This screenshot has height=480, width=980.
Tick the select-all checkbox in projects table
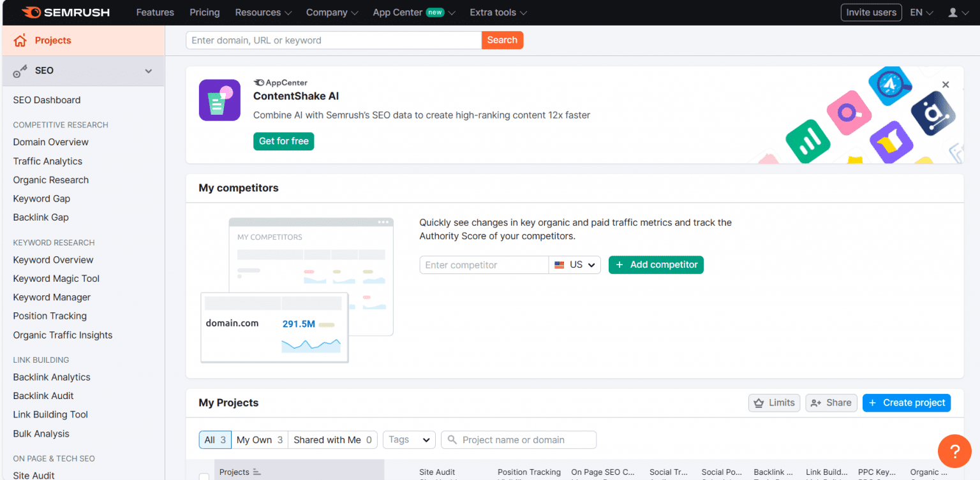click(x=204, y=476)
